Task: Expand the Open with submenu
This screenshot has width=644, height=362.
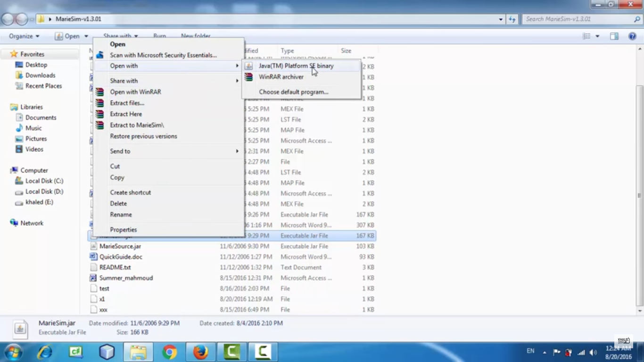Action: pos(169,66)
